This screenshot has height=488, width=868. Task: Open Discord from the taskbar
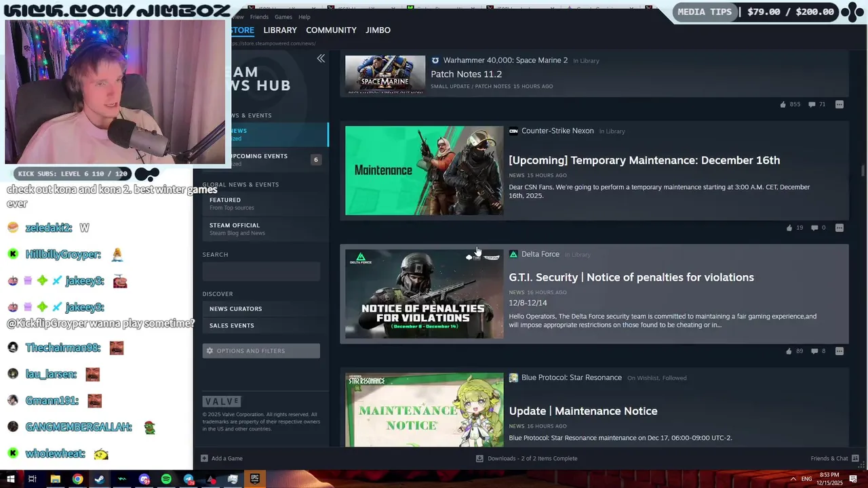tap(144, 479)
